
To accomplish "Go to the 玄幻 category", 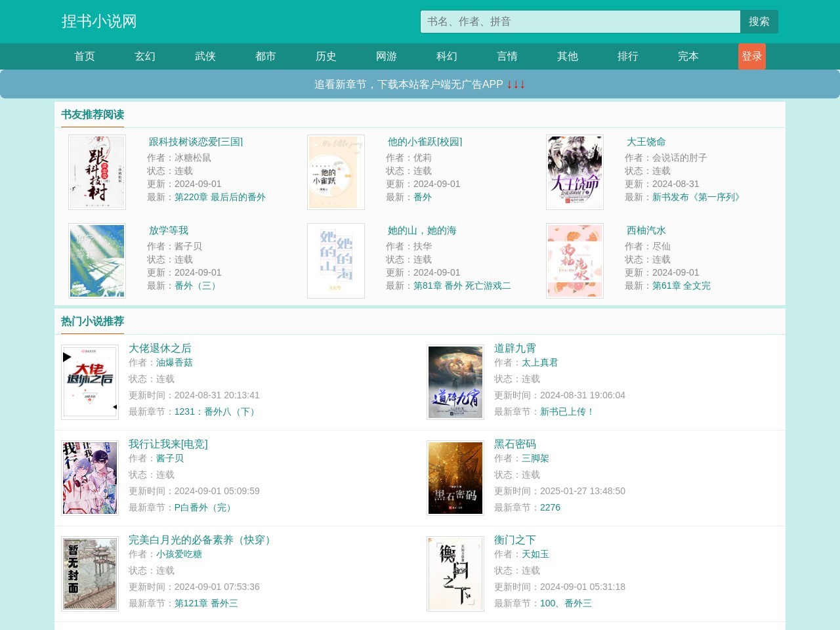I will point(145,56).
